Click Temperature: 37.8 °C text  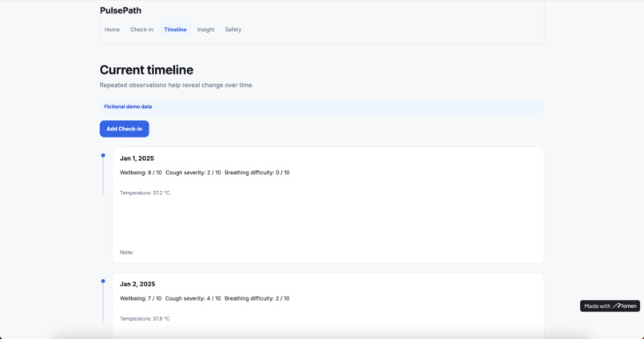[145, 318]
